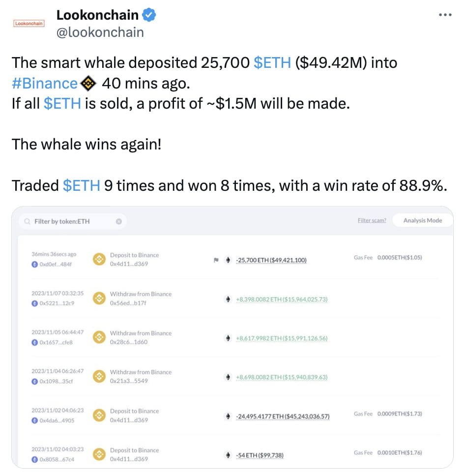
Task: Click the search magnifier in the filter bar
Action: tap(27, 221)
